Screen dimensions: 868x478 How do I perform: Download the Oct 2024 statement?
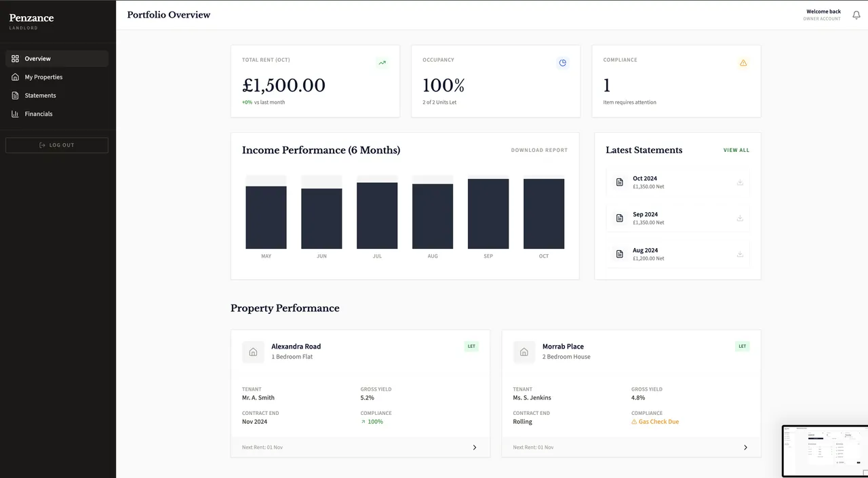(740, 182)
